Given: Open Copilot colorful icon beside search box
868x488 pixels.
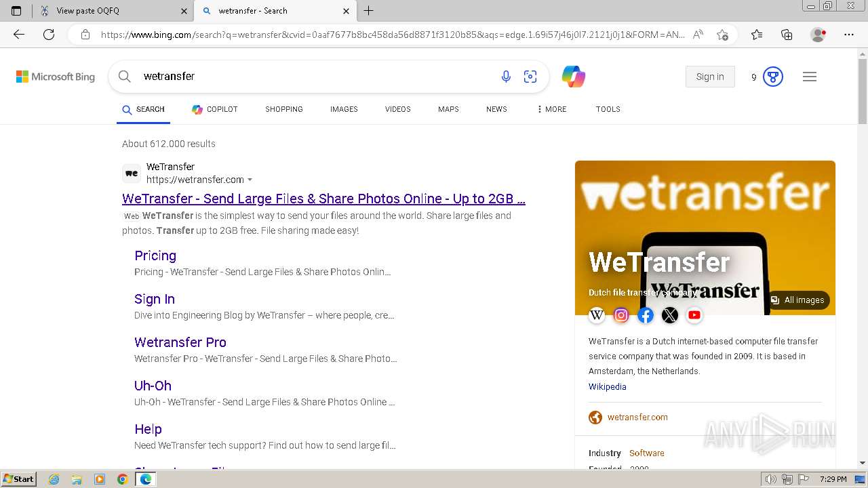Looking at the screenshot, I should click(574, 77).
